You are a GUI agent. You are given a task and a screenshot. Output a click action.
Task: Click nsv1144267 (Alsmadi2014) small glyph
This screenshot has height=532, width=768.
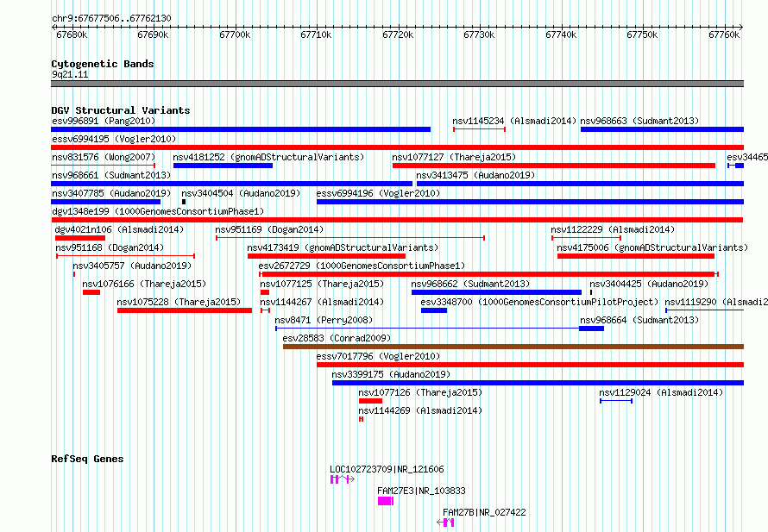pos(266,310)
